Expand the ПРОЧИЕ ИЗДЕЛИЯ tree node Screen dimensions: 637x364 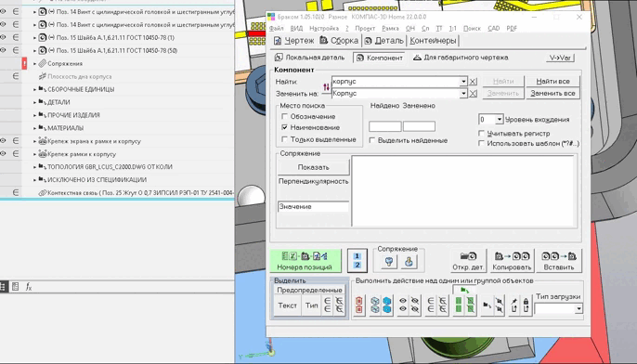pyautogui.click(x=34, y=115)
